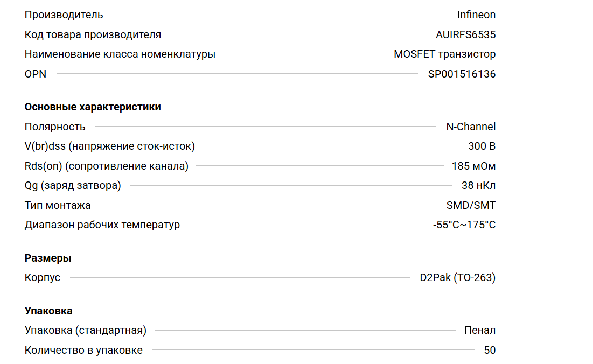Image resolution: width=593 pixels, height=364 pixels.
Task: Click the Количество в упаковке label
Action: [x=83, y=351]
